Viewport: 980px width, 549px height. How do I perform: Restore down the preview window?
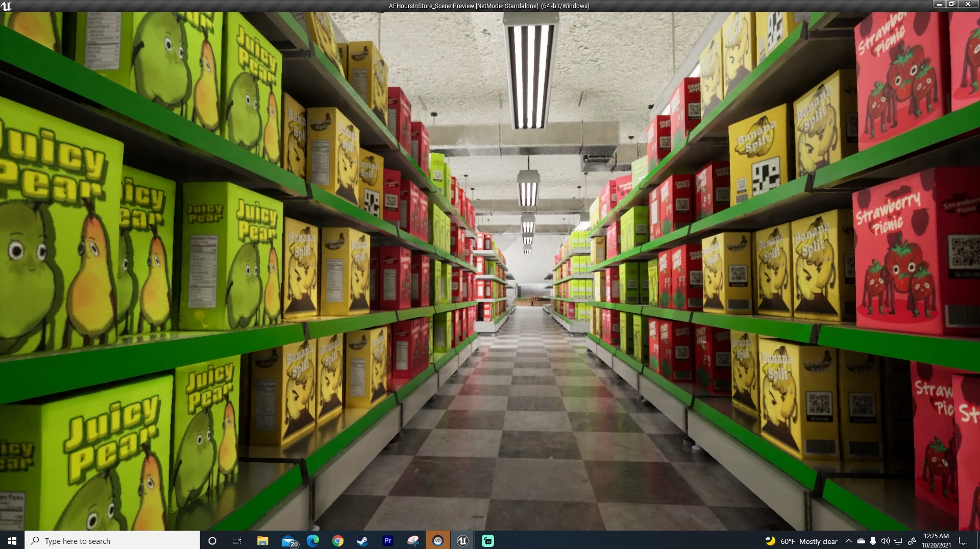click(952, 4)
